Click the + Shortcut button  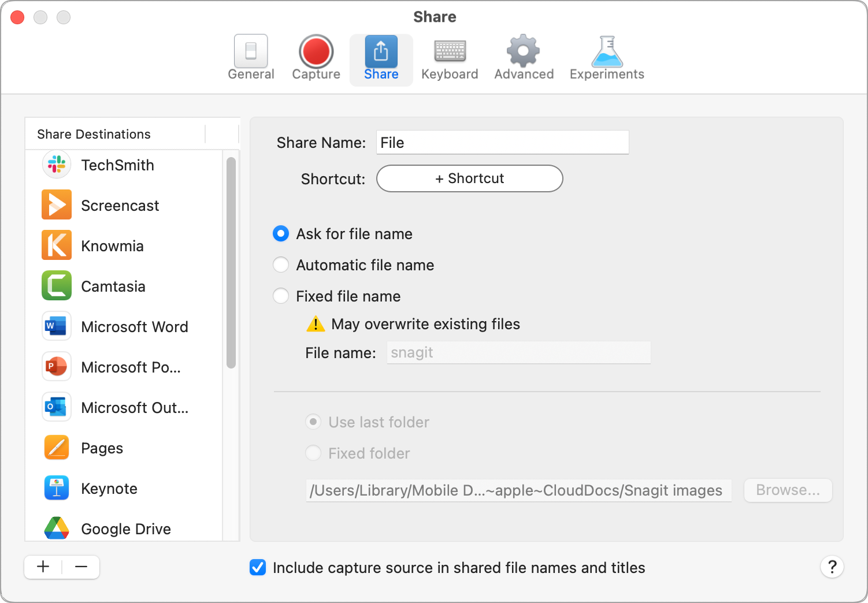click(x=469, y=178)
